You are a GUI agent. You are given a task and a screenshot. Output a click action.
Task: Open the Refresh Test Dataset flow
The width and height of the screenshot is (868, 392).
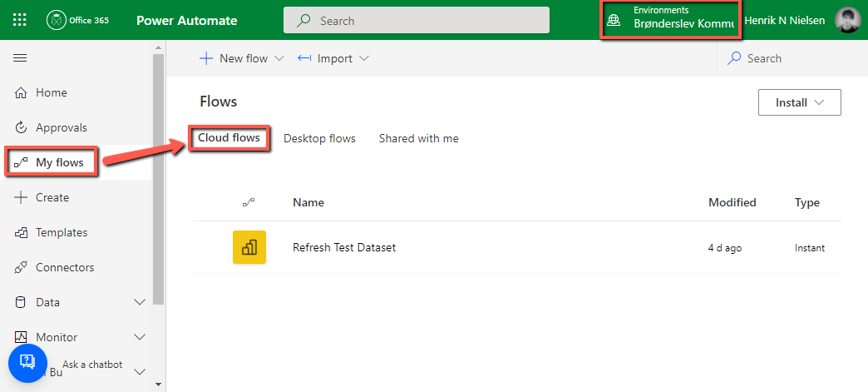tap(344, 248)
